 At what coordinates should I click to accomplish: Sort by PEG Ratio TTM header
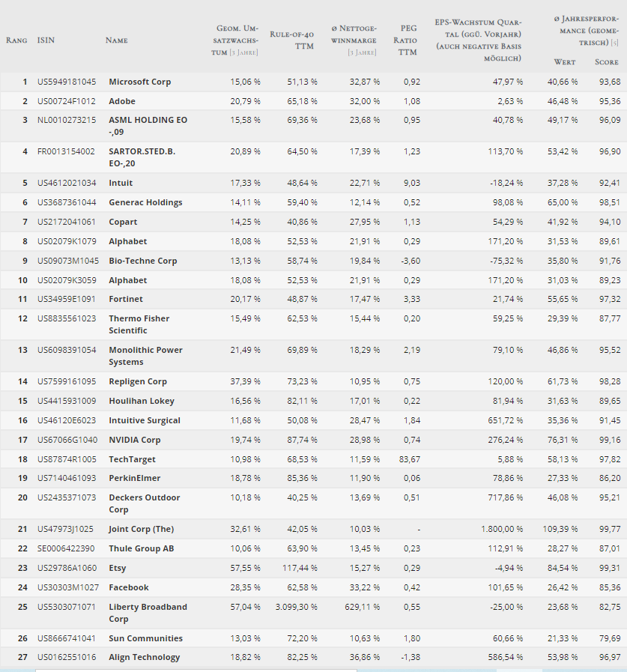[x=405, y=40]
